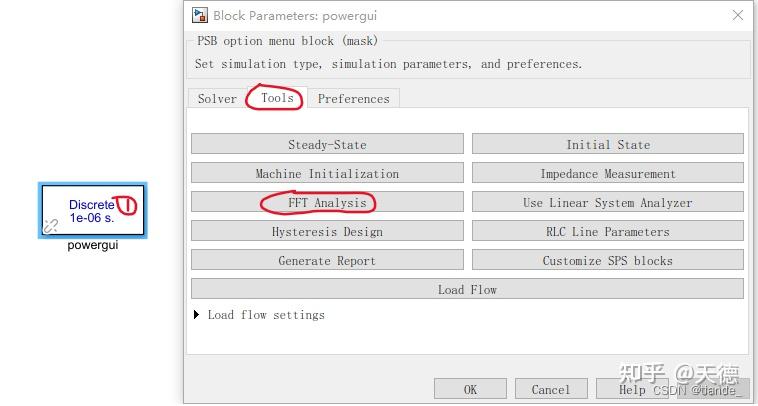Switch to the Solver tab

point(217,99)
